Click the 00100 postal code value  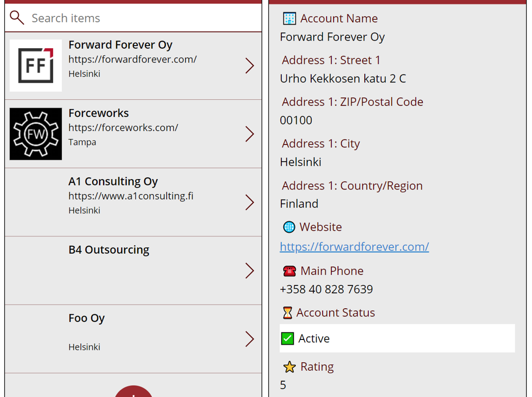(x=296, y=121)
